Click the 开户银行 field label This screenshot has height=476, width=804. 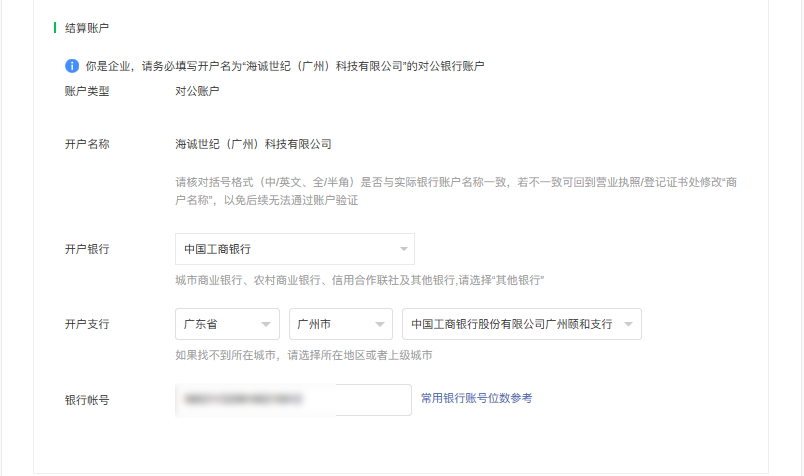pos(87,249)
